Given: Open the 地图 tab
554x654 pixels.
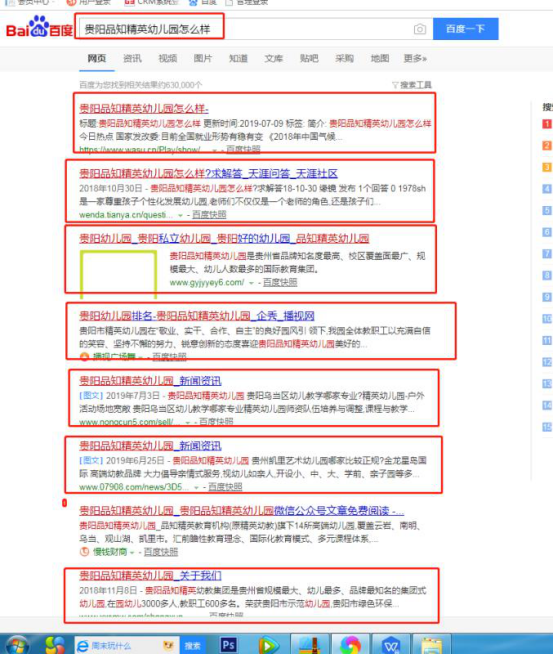Looking at the screenshot, I should point(380,58).
